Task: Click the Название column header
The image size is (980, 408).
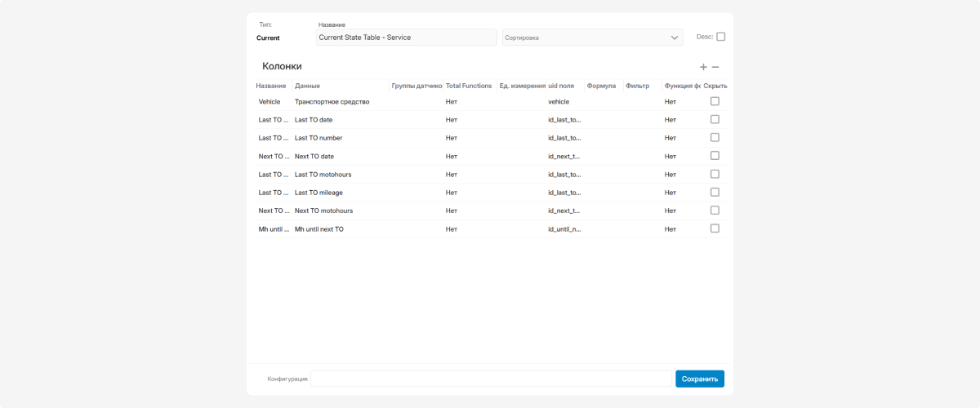Action: coord(270,86)
